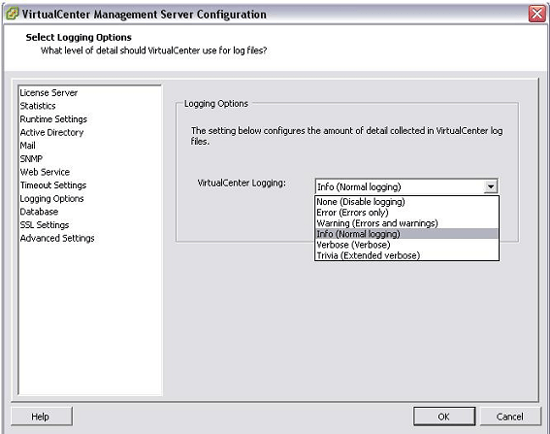Image resolution: width=550 pixels, height=434 pixels.
Task: Open License Server settings page
Action: [x=49, y=93]
